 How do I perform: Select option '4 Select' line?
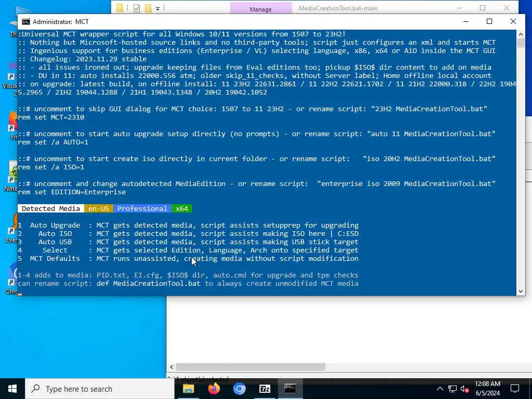(x=188, y=250)
